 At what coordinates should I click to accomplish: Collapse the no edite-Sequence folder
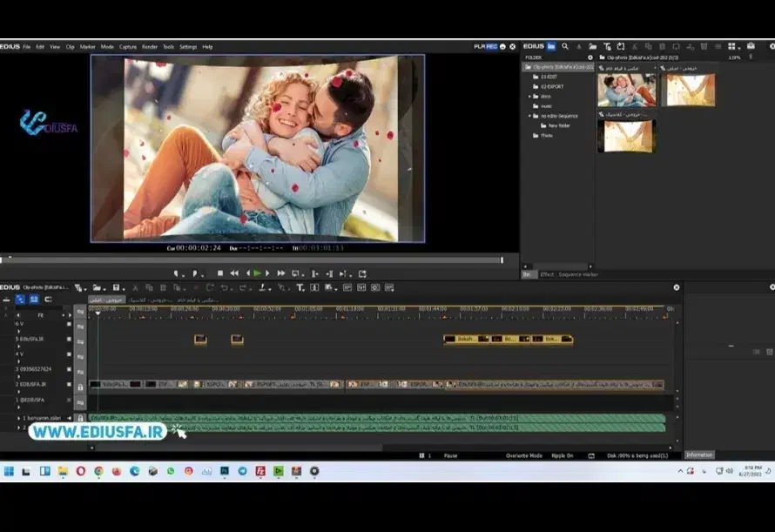[x=529, y=116]
